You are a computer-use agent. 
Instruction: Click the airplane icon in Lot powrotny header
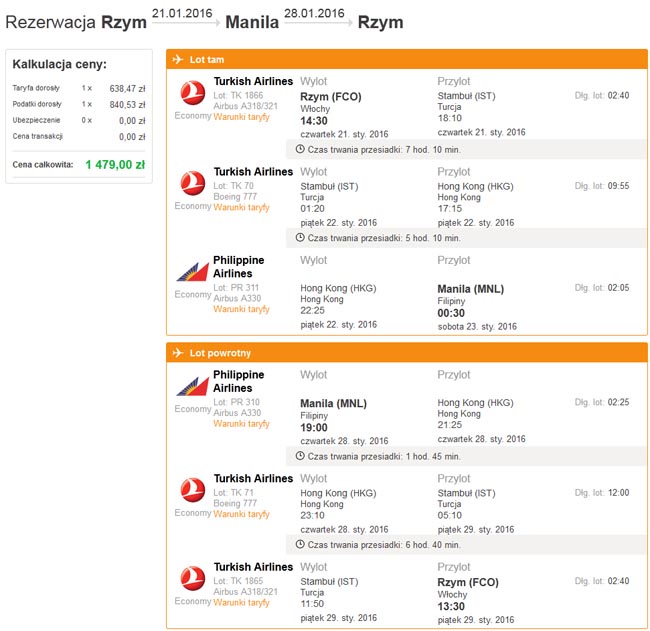point(177,353)
